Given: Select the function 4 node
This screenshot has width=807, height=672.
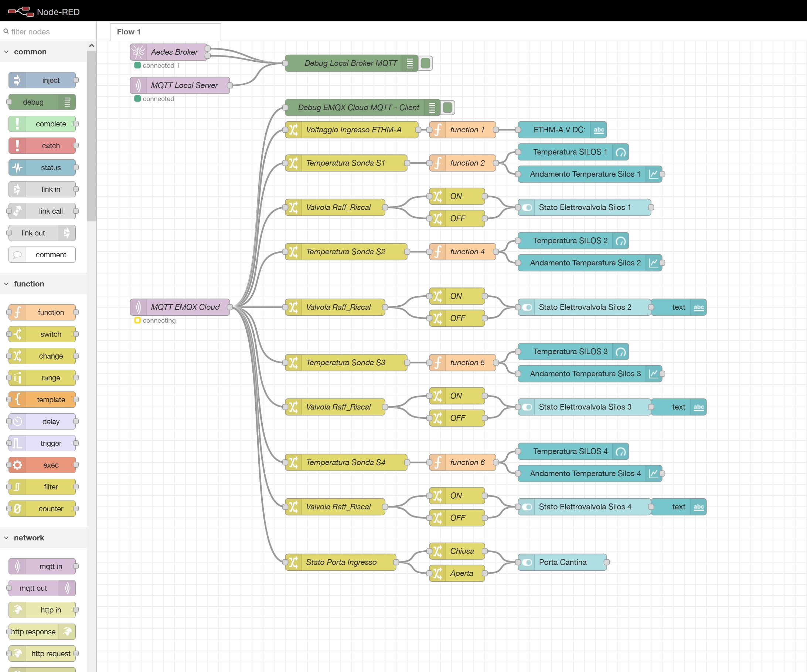Looking at the screenshot, I should 463,251.
